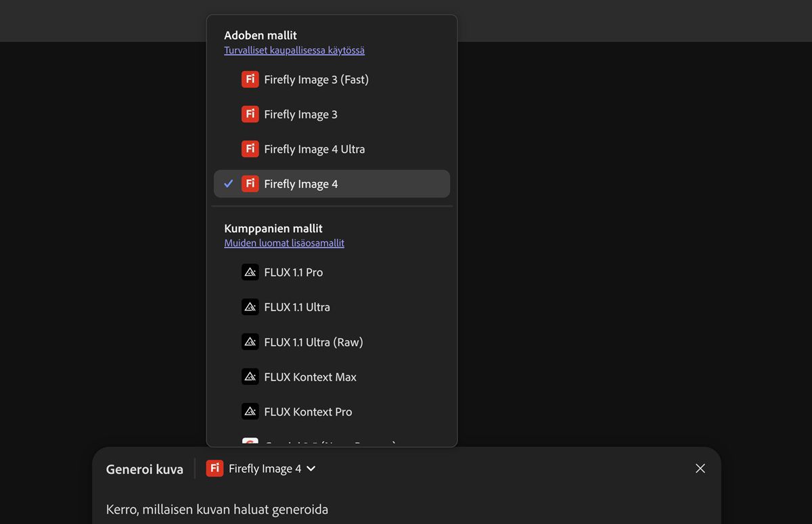The height and width of the screenshot is (524, 812).
Task: Choose the Firefly Image 3 model
Action: pyautogui.click(x=300, y=114)
